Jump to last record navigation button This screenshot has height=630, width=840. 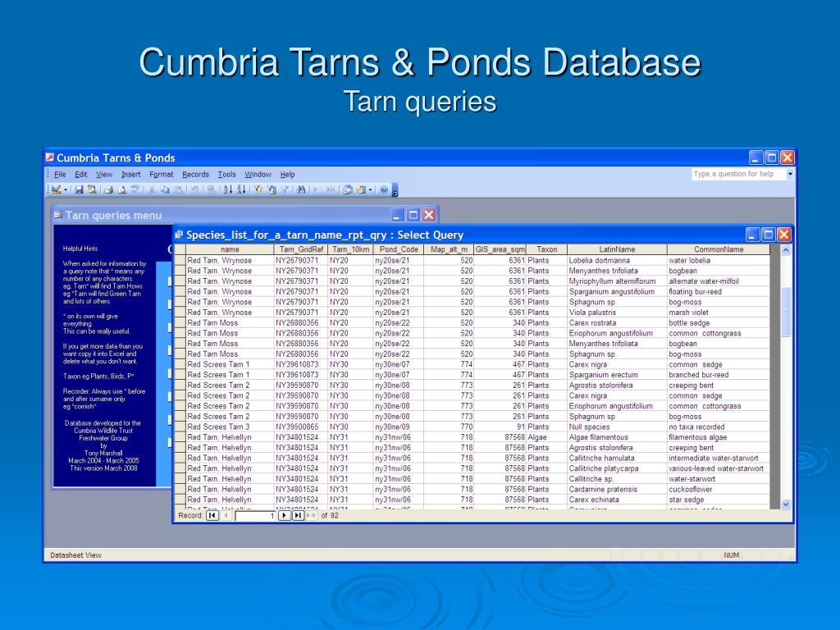pos(299,515)
